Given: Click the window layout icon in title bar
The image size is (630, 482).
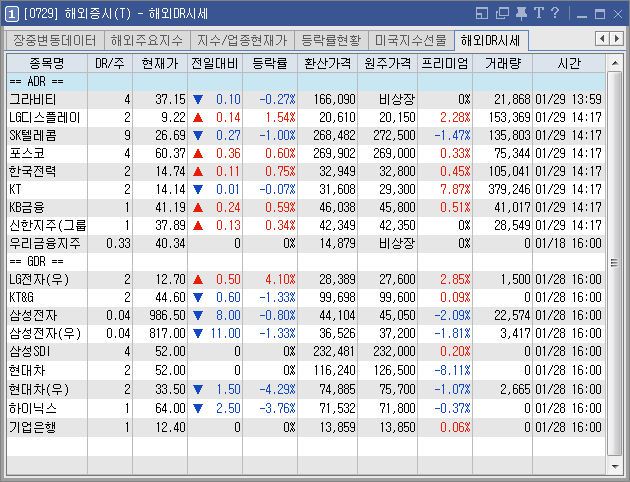Looking at the screenshot, I should tap(482, 14).
